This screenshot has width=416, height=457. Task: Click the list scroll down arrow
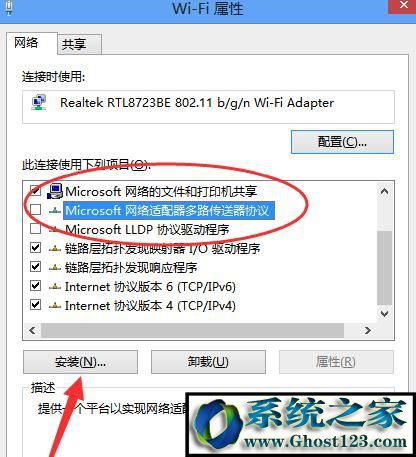coord(384,314)
